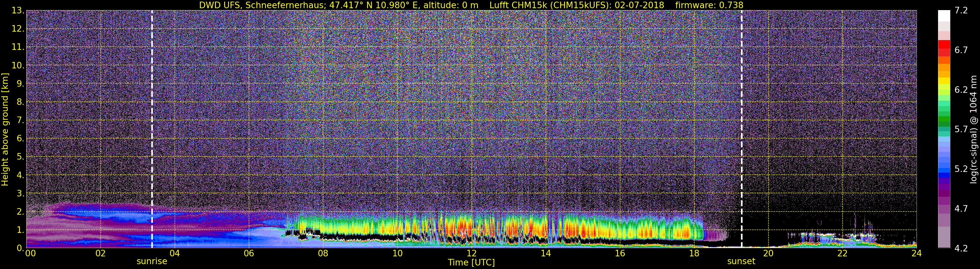The height and width of the screenshot is (269, 980).
Task: Click the colorbar tick label 6.2
Action: pyautogui.click(x=961, y=90)
